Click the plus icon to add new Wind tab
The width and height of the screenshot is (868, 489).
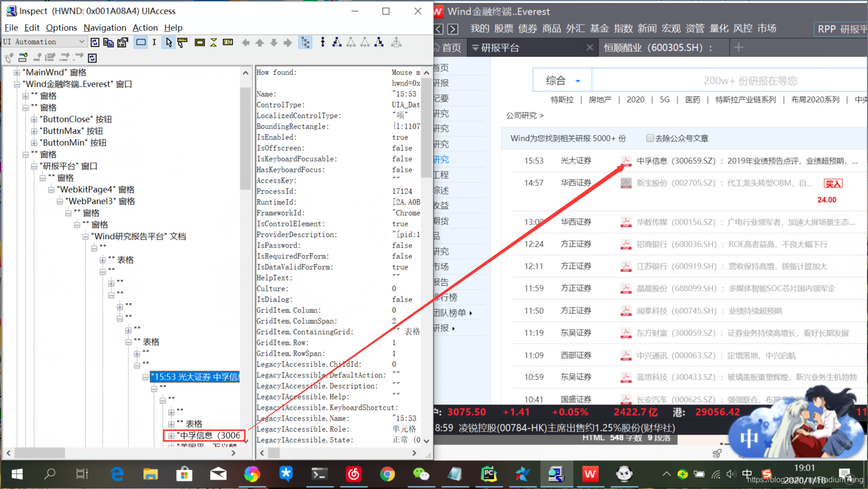click(739, 47)
